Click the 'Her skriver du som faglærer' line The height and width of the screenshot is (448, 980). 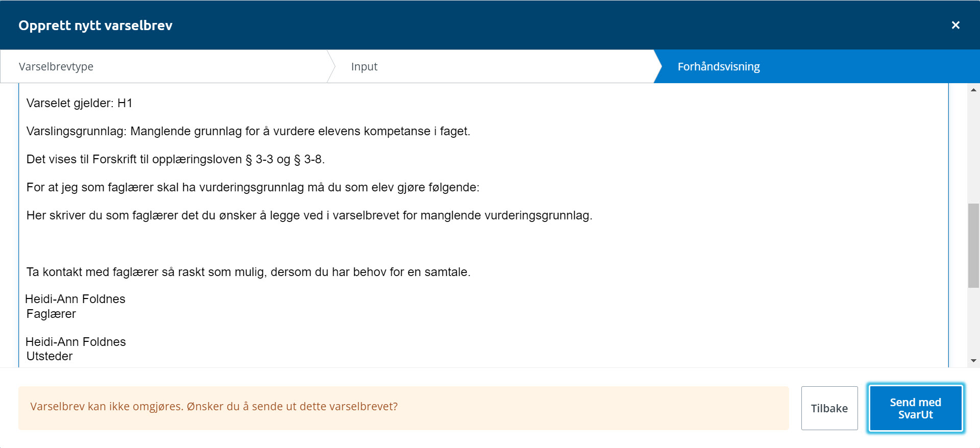309,215
